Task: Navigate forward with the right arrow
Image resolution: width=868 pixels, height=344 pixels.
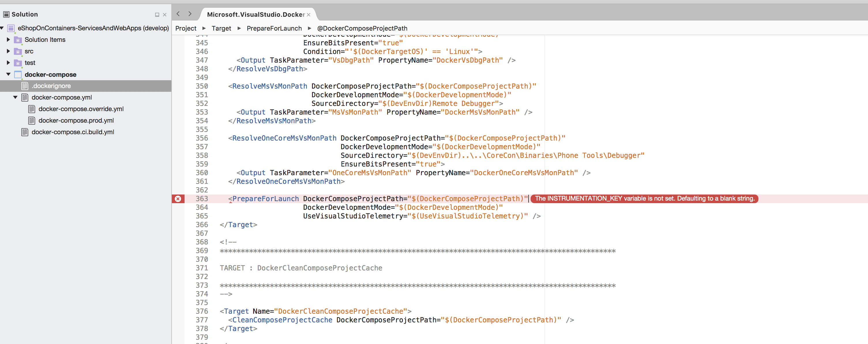Action: (190, 14)
